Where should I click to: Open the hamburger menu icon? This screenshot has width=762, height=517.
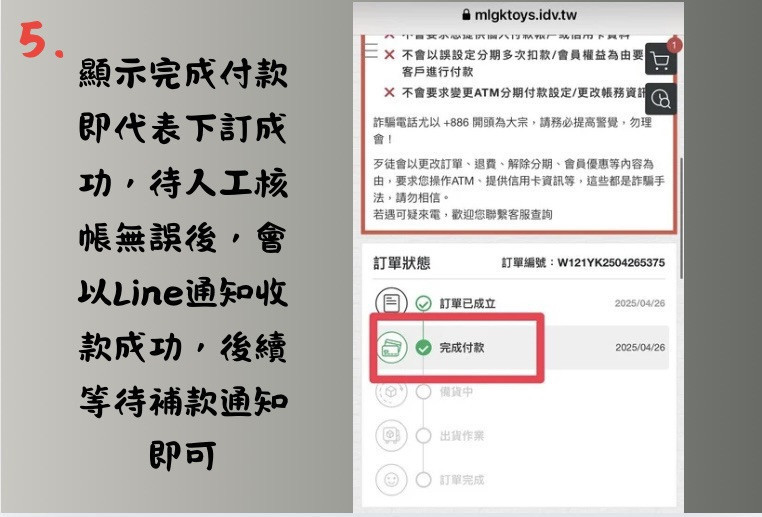[371, 51]
